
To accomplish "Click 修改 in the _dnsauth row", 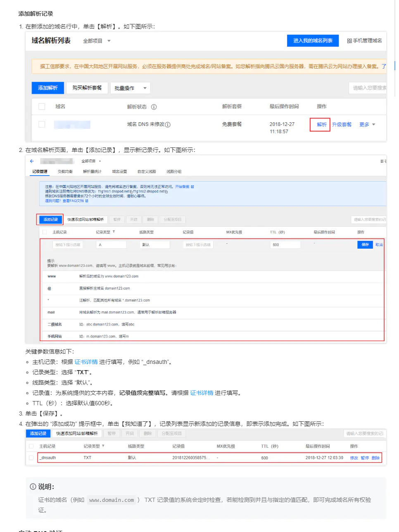I will point(354,458).
